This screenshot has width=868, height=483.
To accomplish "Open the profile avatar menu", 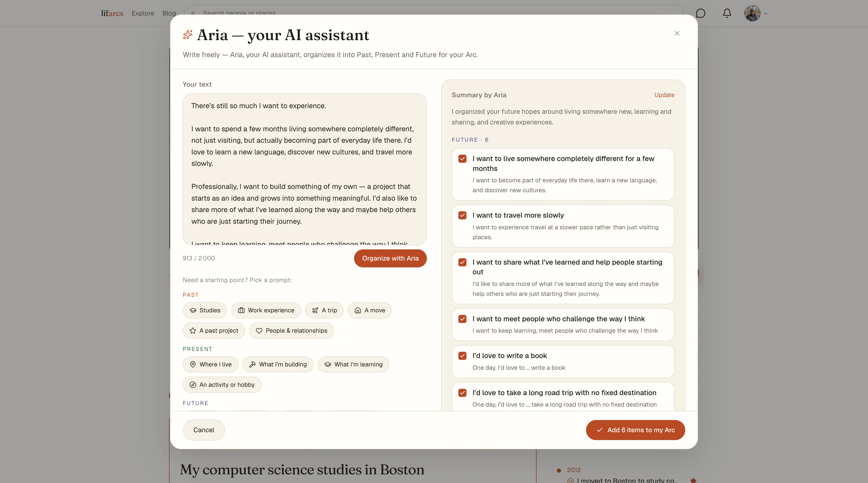I will coord(752,13).
